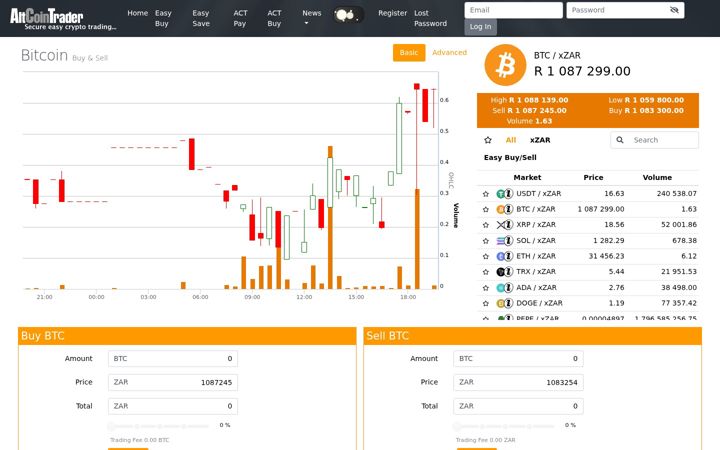Click the Buy BTC Amount field
The height and width of the screenshot is (450, 720).
coord(173,359)
